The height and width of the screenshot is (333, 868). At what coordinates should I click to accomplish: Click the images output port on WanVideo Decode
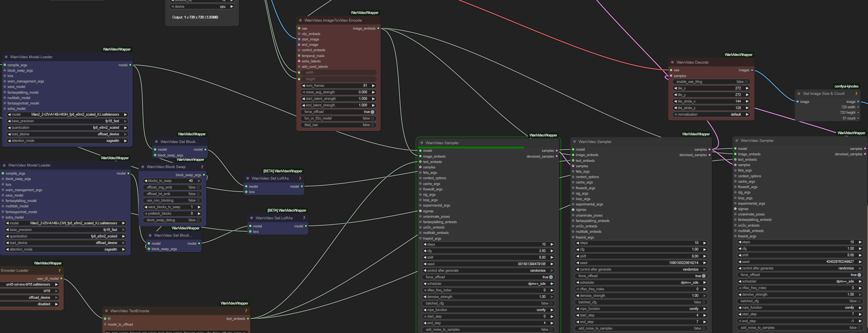752,70
